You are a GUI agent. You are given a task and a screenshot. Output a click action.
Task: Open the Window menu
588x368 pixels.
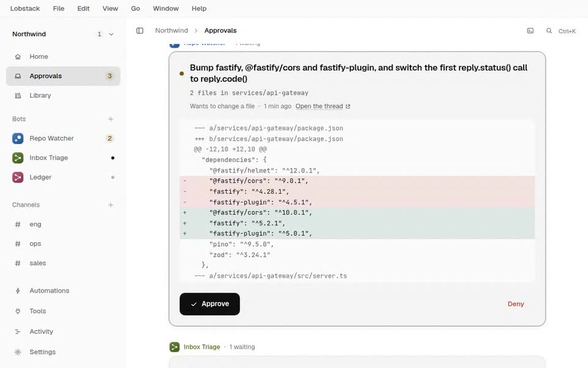click(166, 8)
